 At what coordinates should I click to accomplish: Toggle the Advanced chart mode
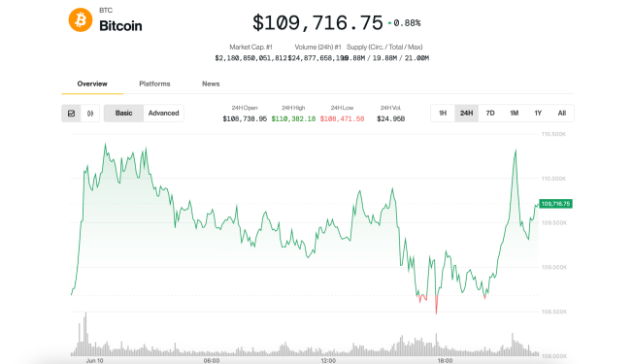click(163, 114)
